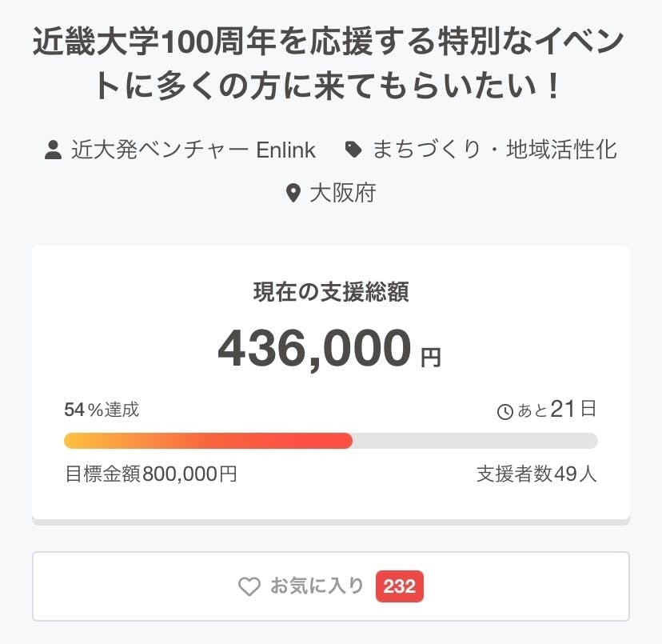This screenshot has height=644, width=662.
Task: Open the 近大発ベンチャー Enlink owner link
Action: click(193, 150)
